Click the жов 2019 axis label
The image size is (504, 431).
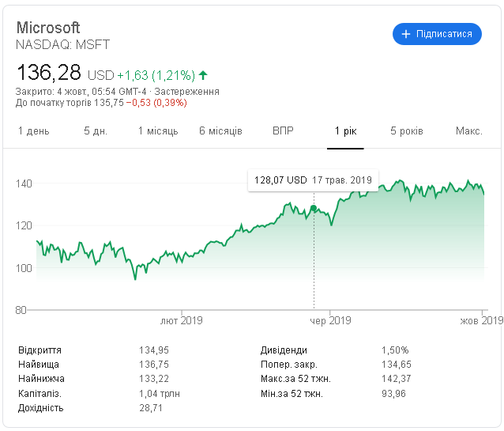pos(482,320)
